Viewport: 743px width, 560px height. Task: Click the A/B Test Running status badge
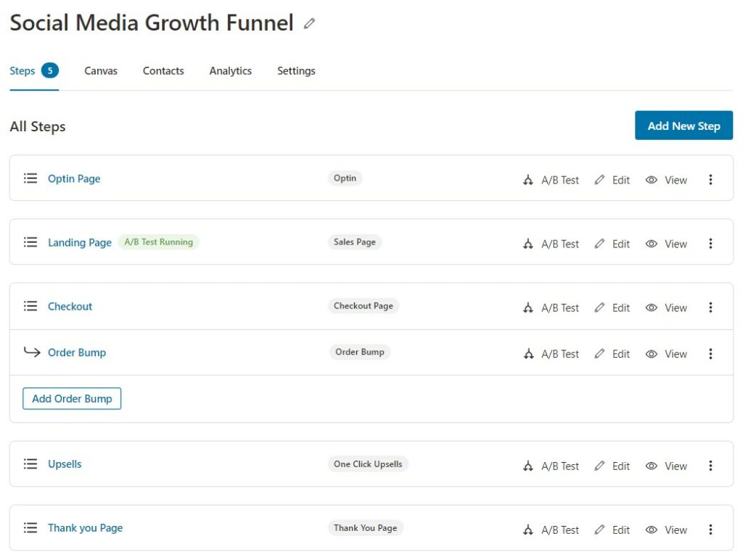159,242
